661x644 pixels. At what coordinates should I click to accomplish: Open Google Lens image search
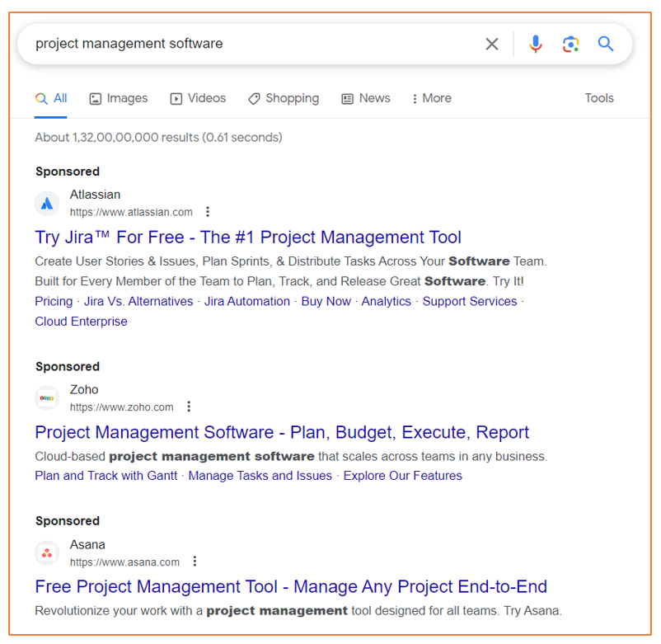(x=571, y=44)
